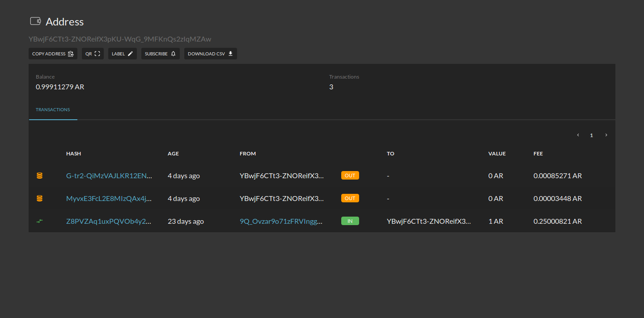This screenshot has height=318, width=644.
Task: Click the data stack icon for the G-tr2 transaction
Action: 39,175
